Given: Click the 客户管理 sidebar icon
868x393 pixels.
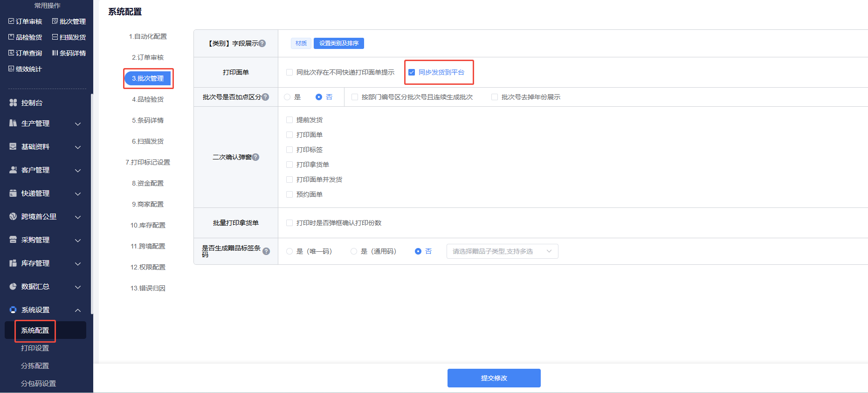Looking at the screenshot, I should tap(13, 170).
